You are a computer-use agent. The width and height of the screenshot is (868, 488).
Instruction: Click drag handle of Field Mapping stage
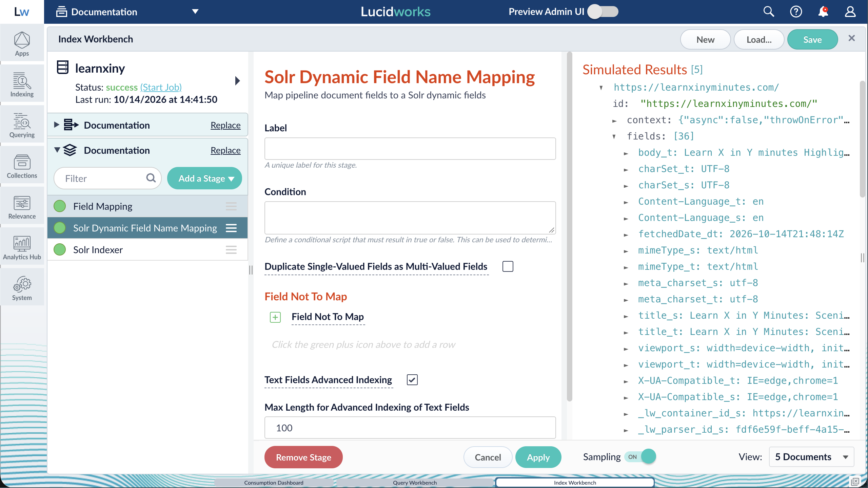pos(231,206)
